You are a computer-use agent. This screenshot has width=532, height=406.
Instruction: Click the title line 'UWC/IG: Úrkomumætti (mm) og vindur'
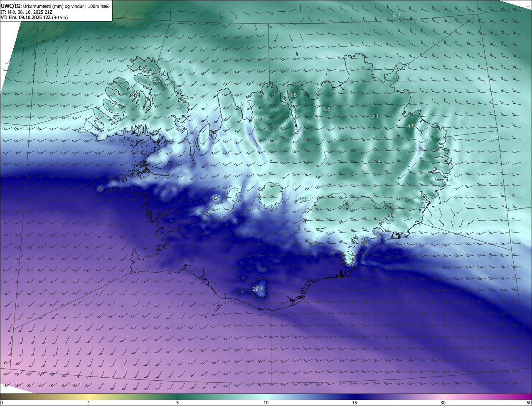55,5
